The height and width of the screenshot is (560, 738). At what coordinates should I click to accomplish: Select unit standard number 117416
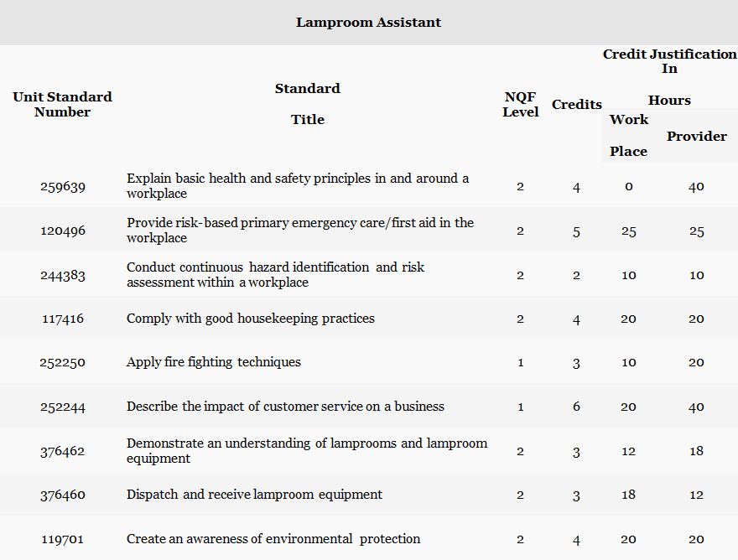(63, 319)
